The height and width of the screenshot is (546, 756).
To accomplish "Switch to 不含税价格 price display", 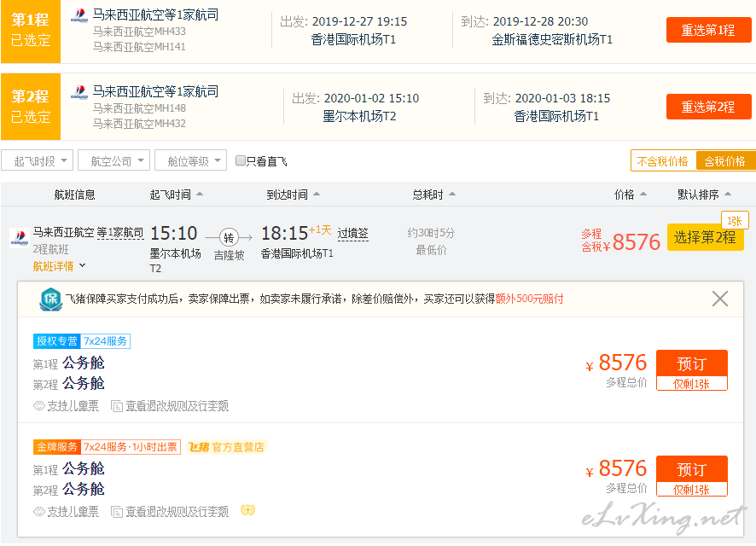I will coord(662,161).
